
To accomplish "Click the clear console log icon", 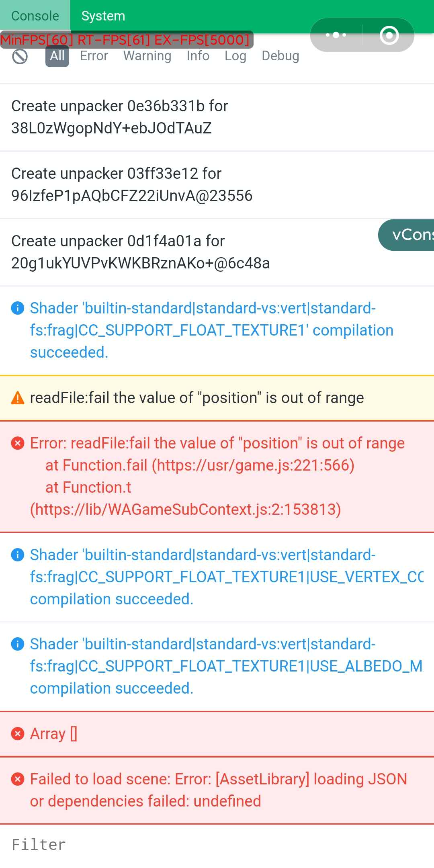I will coord(20,57).
